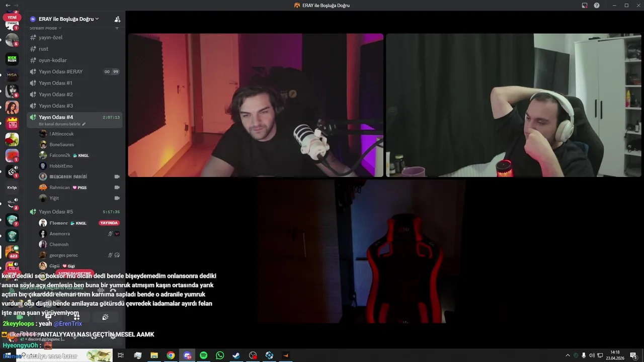Join the Yayın Odası #3 voice channel
Screen dimensions: 644x362
(74, 106)
